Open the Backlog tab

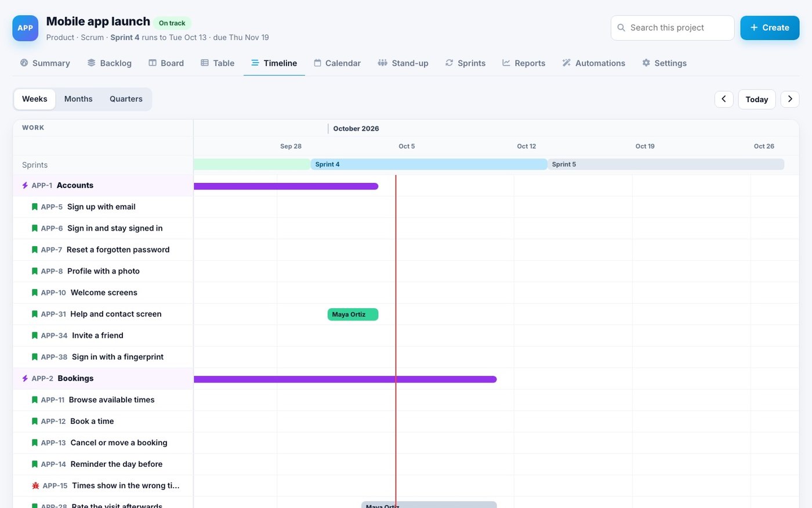click(110, 63)
